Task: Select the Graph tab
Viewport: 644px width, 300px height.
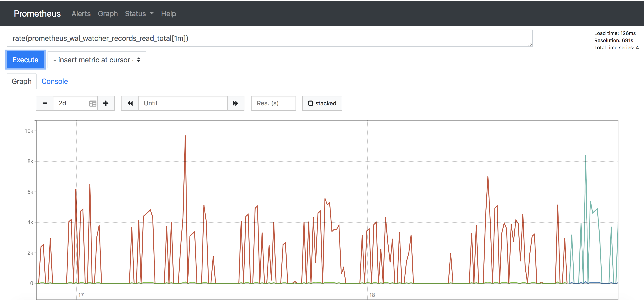Action: [22, 81]
